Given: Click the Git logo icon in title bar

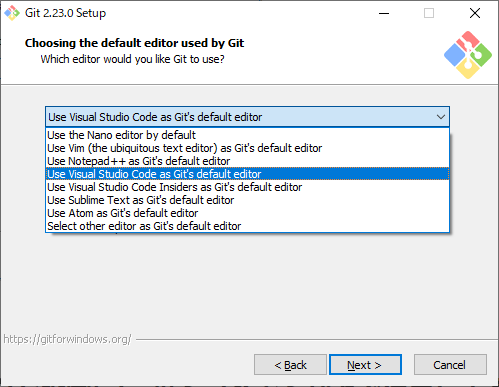Looking at the screenshot, I should coord(12,13).
